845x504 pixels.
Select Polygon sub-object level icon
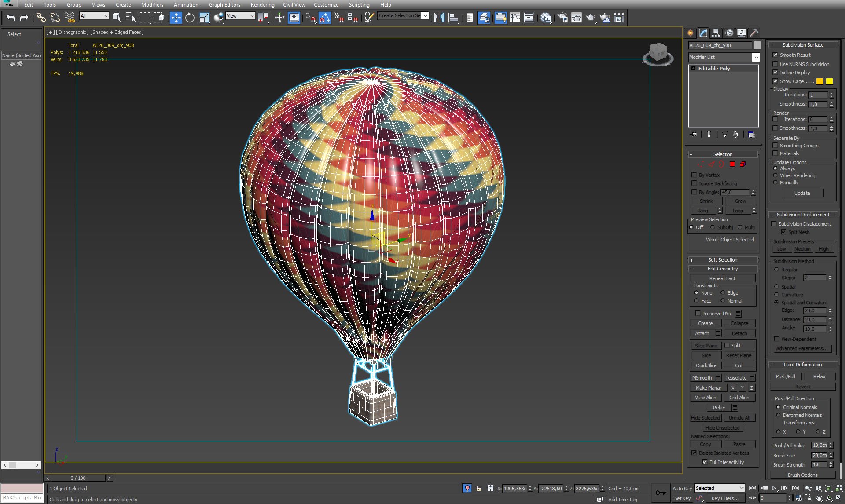(732, 164)
